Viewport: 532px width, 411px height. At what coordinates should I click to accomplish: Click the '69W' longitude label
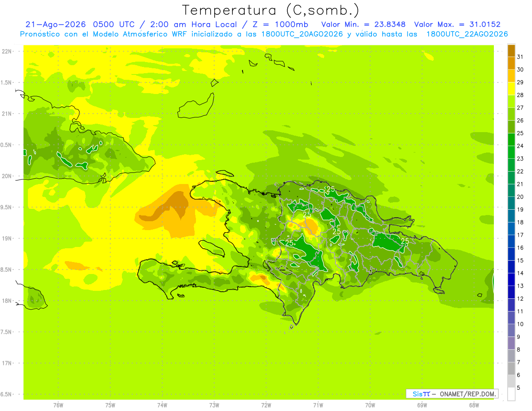(422, 405)
